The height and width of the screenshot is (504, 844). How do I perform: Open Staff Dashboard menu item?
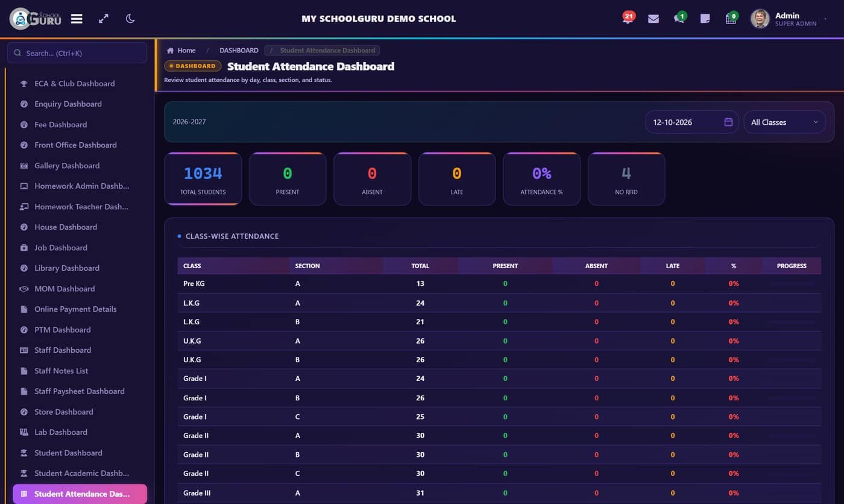pyautogui.click(x=80, y=350)
